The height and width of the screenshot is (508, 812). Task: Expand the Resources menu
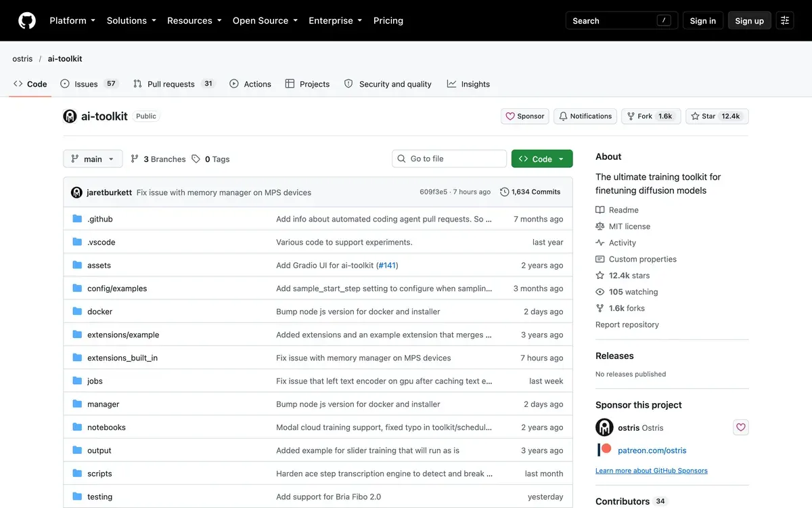pos(194,20)
